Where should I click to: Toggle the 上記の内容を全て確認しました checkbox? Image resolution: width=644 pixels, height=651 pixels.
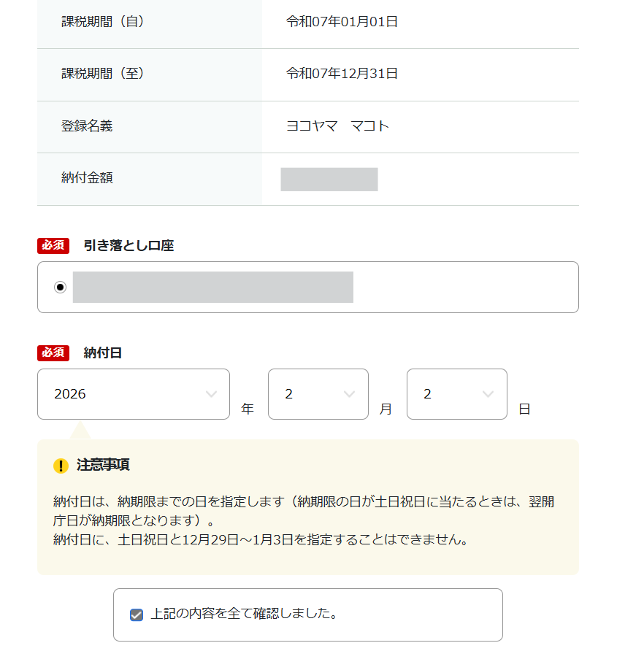pyautogui.click(x=136, y=615)
